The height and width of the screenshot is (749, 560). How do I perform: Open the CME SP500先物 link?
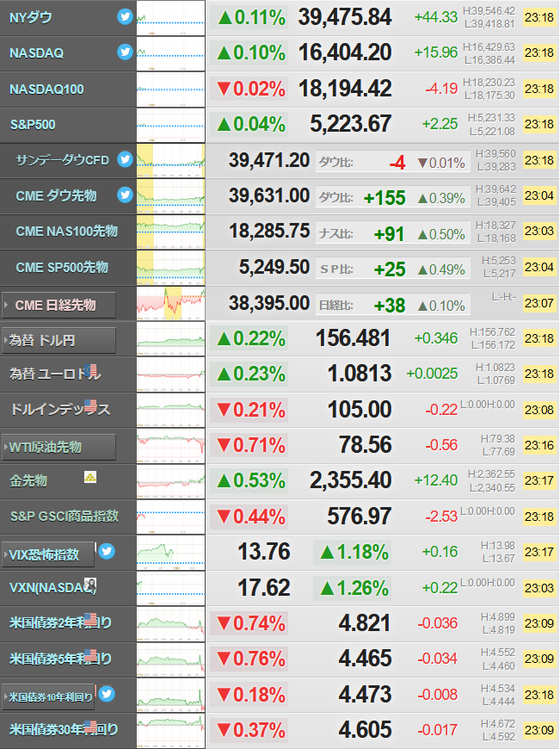(62, 267)
